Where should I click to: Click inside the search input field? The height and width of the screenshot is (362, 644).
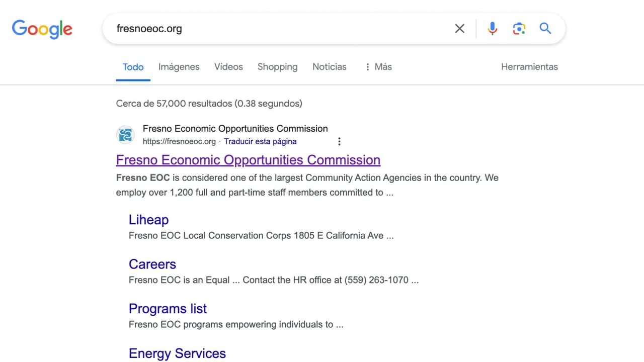tap(277, 29)
